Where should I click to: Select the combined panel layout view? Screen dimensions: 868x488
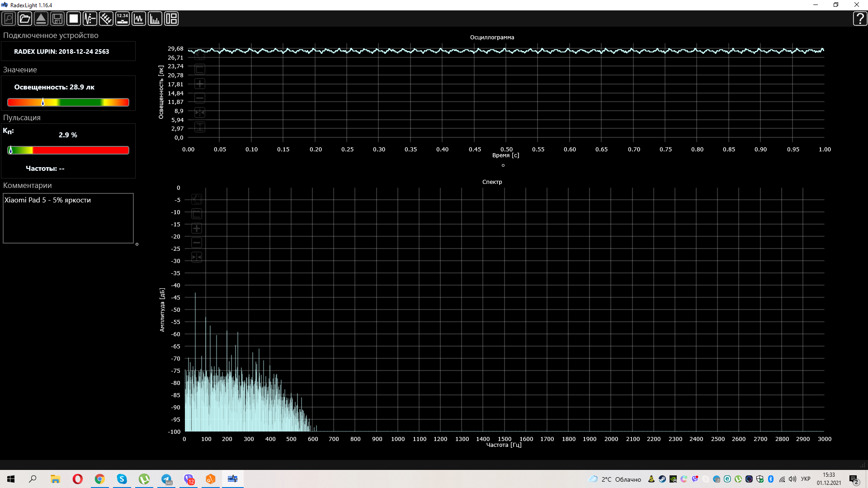coord(171,19)
